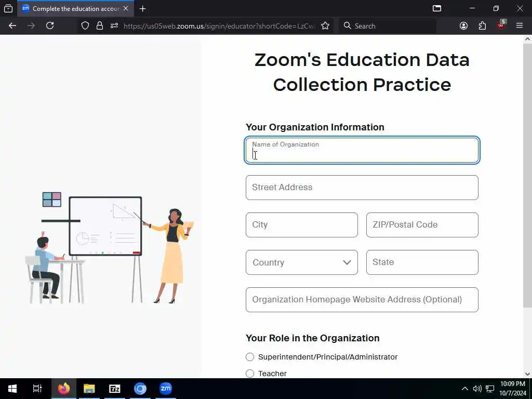Open the folder icon in title bar
The height and width of the screenshot is (399, 532).
tap(437, 8)
